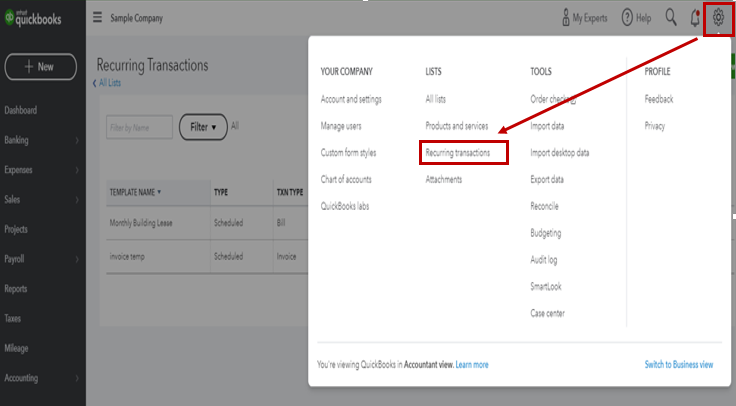736x406 pixels.
Task: Click the QuickBooks logo
Action: [33, 18]
